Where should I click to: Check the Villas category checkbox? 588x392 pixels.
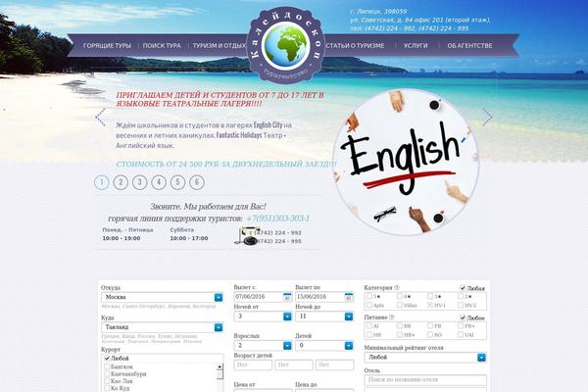coord(400,305)
